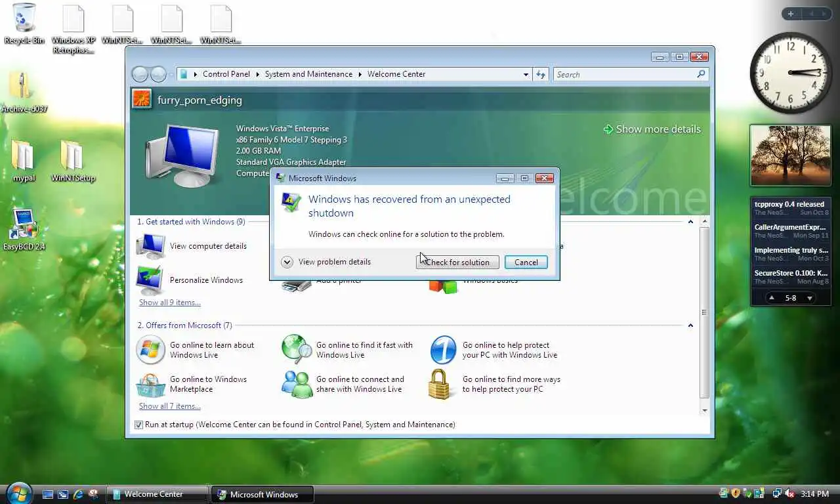This screenshot has width=840, height=504.
Task: Go forward in the Welcome Center window
Action: [x=158, y=74]
